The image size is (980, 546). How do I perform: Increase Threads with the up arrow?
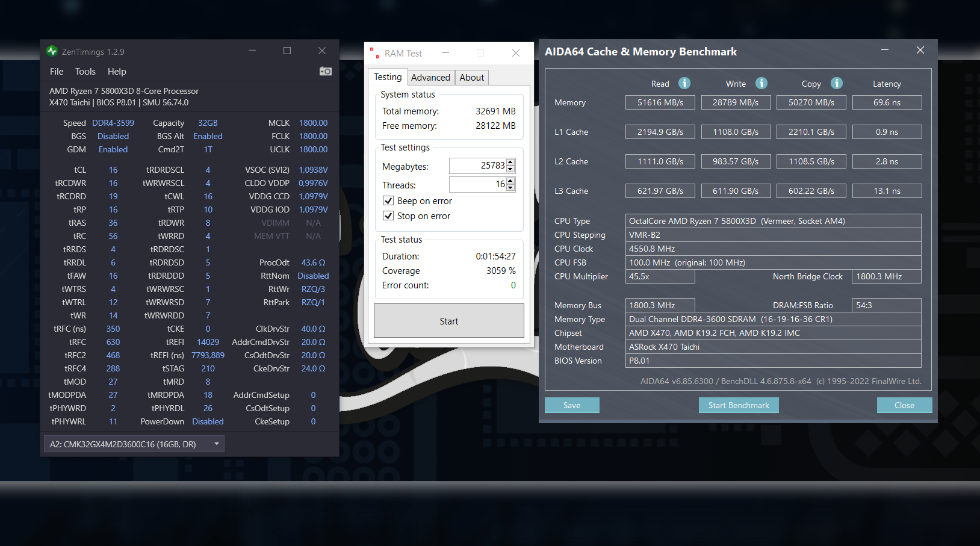tap(510, 181)
